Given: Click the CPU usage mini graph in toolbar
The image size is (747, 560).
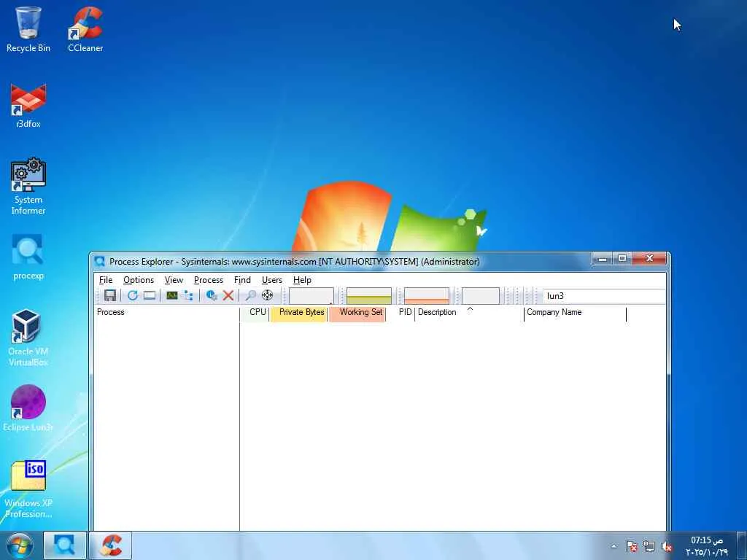Looking at the screenshot, I should click(311, 296).
